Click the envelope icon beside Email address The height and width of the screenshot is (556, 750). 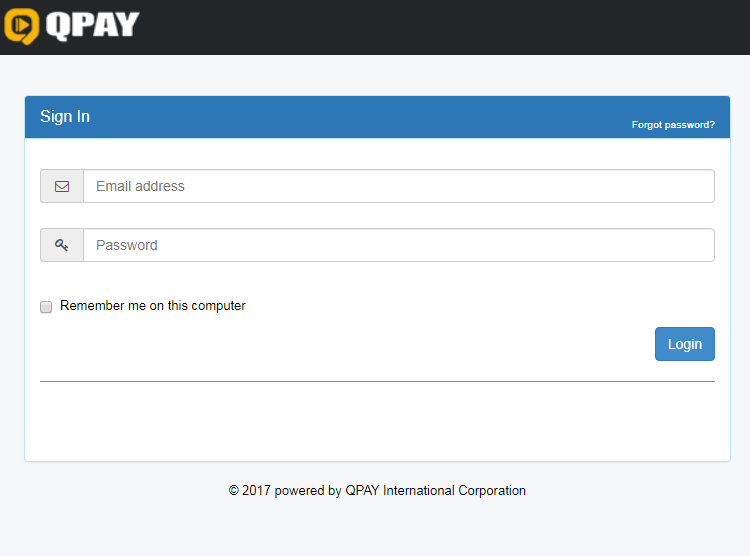pyautogui.click(x=62, y=186)
